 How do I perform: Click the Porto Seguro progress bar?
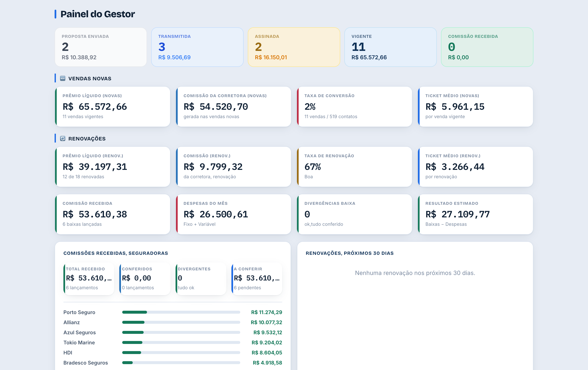click(181, 312)
